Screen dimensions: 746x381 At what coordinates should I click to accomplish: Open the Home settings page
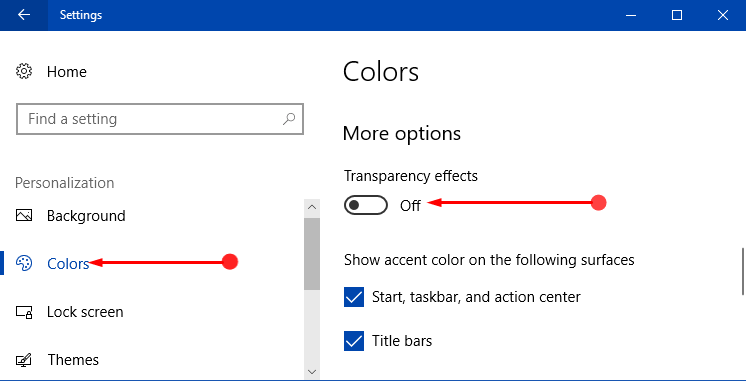67,72
